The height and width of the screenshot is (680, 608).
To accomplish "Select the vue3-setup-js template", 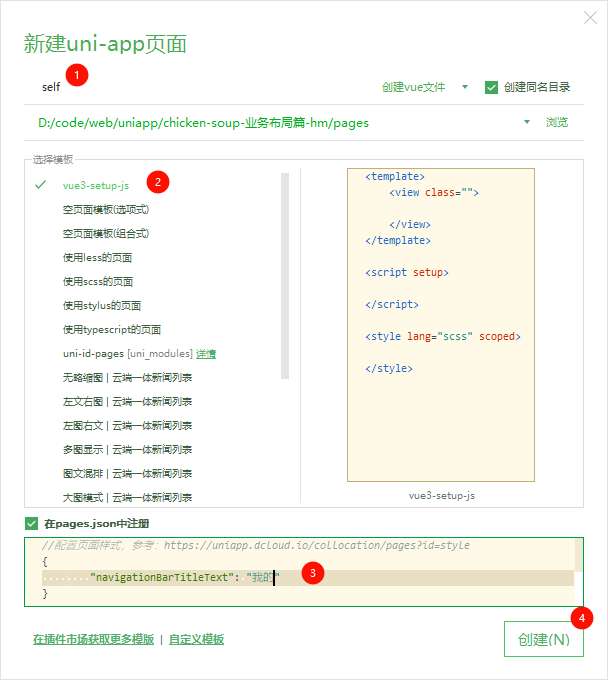I will pyautogui.click(x=96, y=186).
